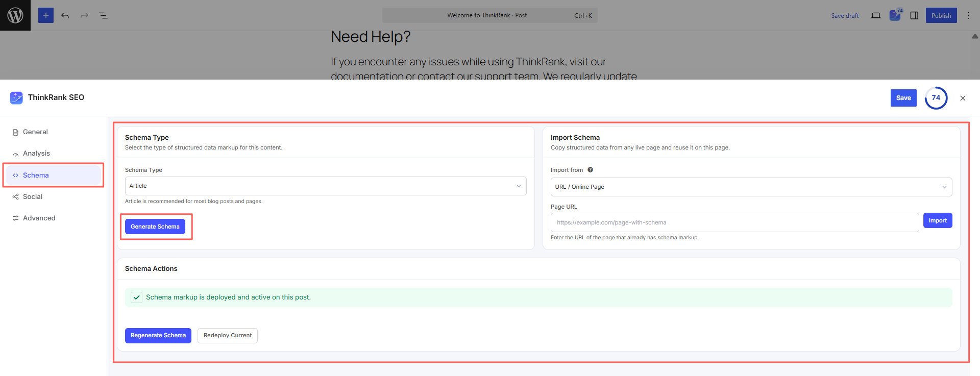This screenshot has width=980, height=376.
Task: Open the document overview list
Action: pos(103,15)
